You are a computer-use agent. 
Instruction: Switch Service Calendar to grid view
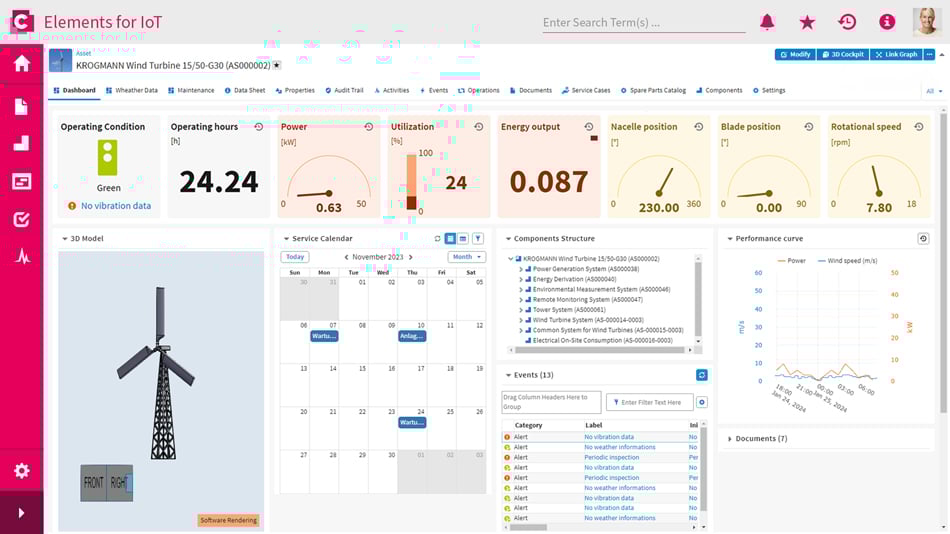pyautogui.click(x=450, y=239)
